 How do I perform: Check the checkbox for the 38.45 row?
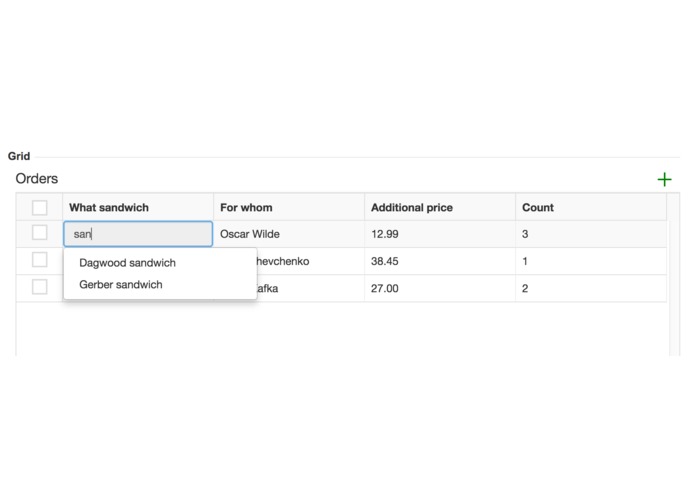coord(39,260)
